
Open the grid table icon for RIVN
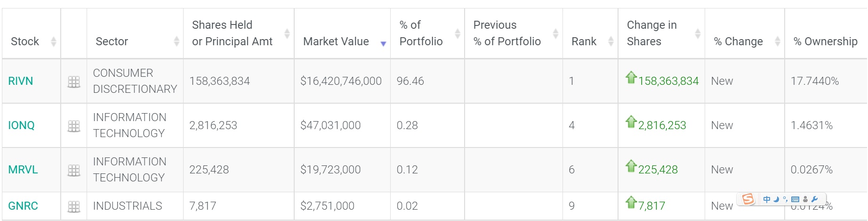point(74,82)
